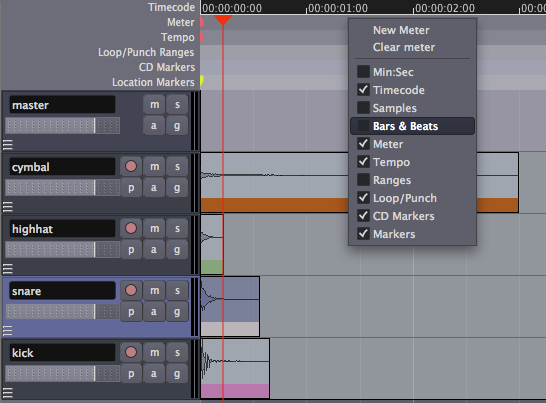Enable the Bars & Beats ruler
The image size is (546, 403).
[x=412, y=126]
